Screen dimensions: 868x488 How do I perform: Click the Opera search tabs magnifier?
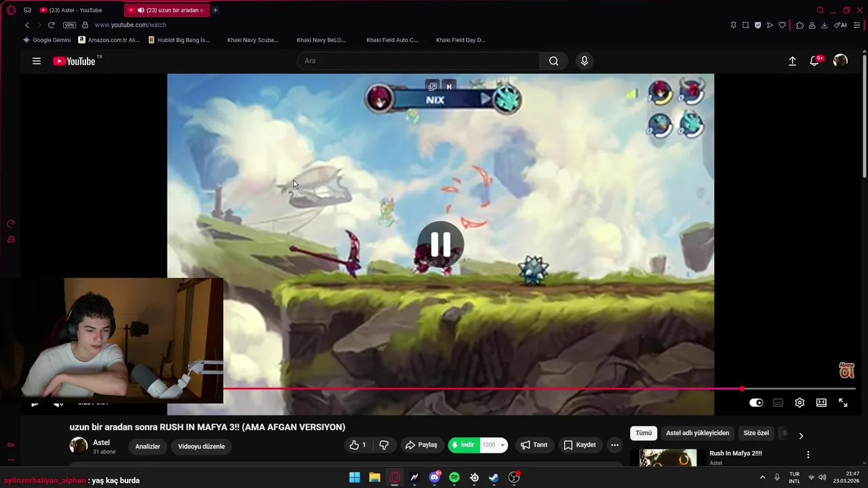point(820,10)
